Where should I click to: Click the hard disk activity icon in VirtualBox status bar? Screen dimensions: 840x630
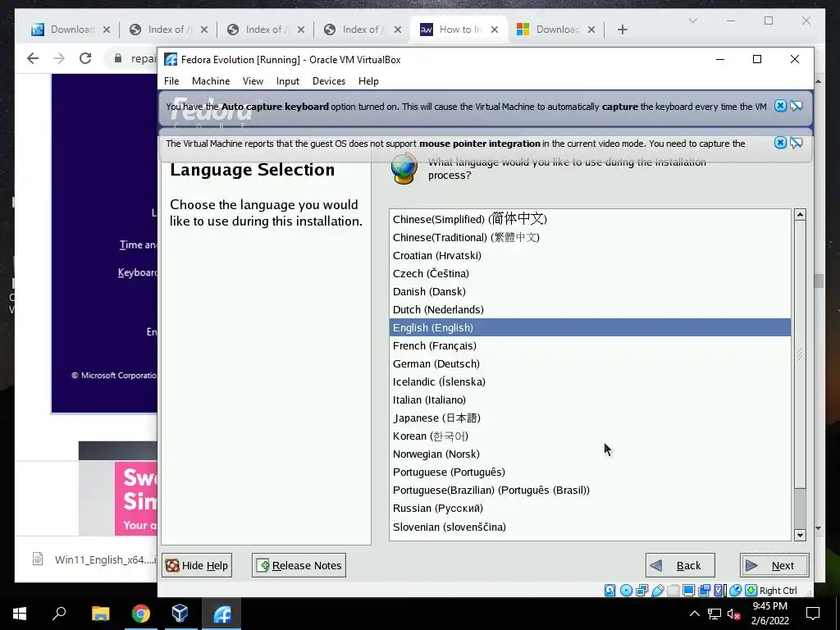click(610, 591)
